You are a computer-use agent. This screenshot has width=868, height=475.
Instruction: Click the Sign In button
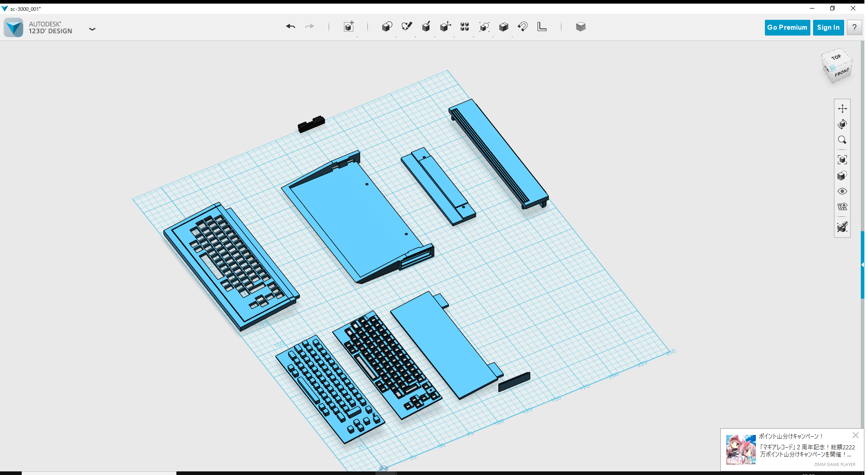(828, 27)
